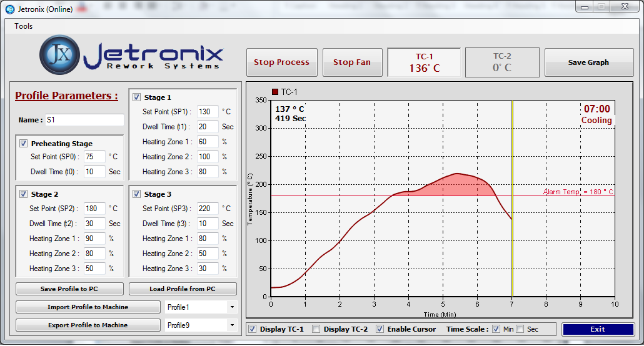Toggle the Min time scale checkbox
The height and width of the screenshot is (346, 644).
tap(496, 329)
